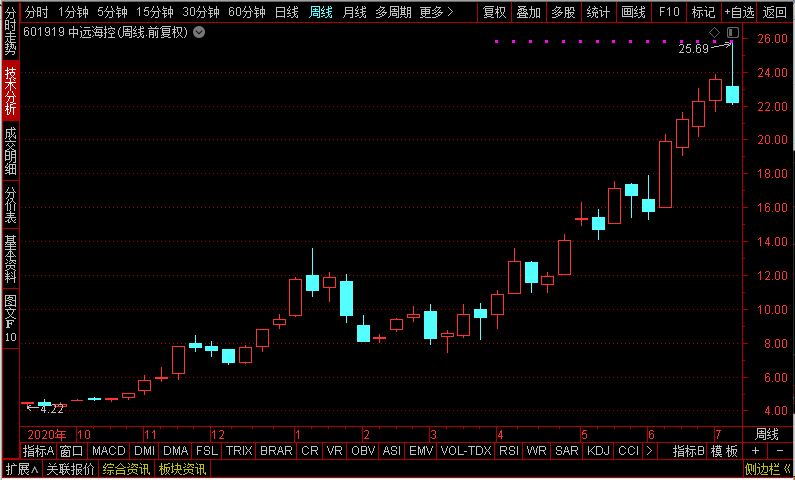Click the 统计 statistics button
The height and width of the screenshot is (480, 795).
(x=598, y=12)
